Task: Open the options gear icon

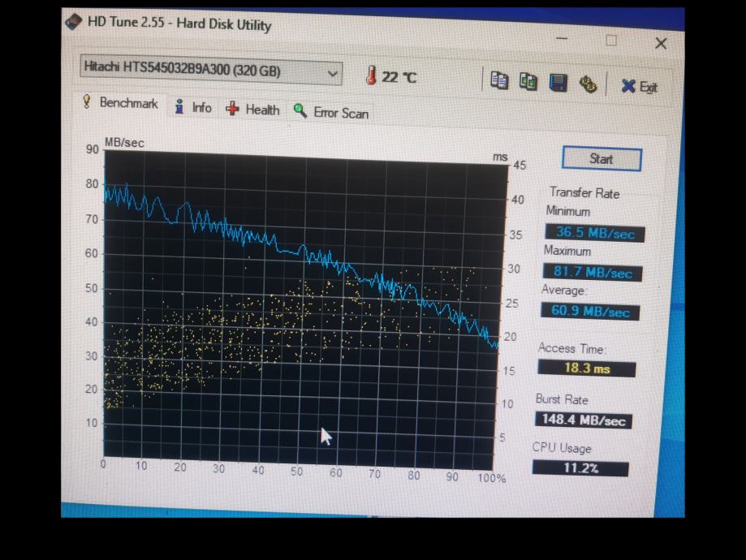Action: pos(588,84)
